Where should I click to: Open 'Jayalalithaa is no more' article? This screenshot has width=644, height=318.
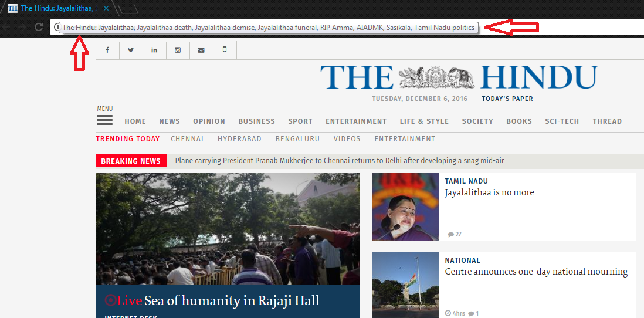(x=489, y=192)
